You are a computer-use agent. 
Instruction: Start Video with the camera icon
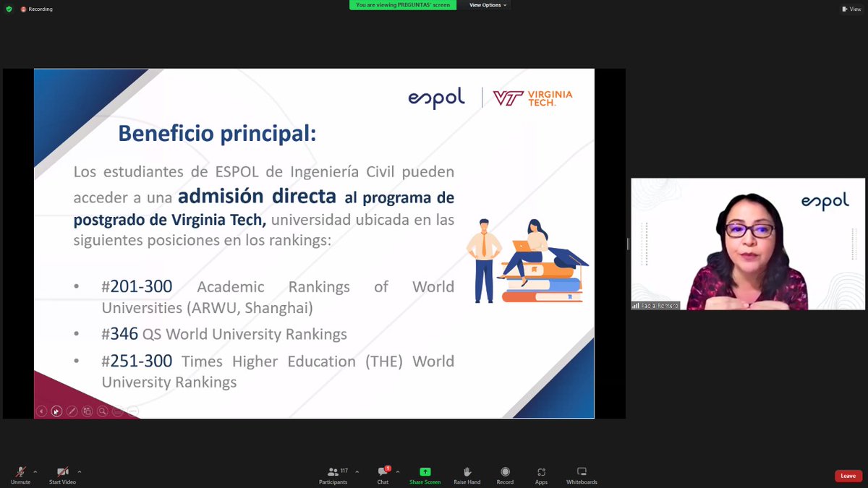click(x=62, y=475)
